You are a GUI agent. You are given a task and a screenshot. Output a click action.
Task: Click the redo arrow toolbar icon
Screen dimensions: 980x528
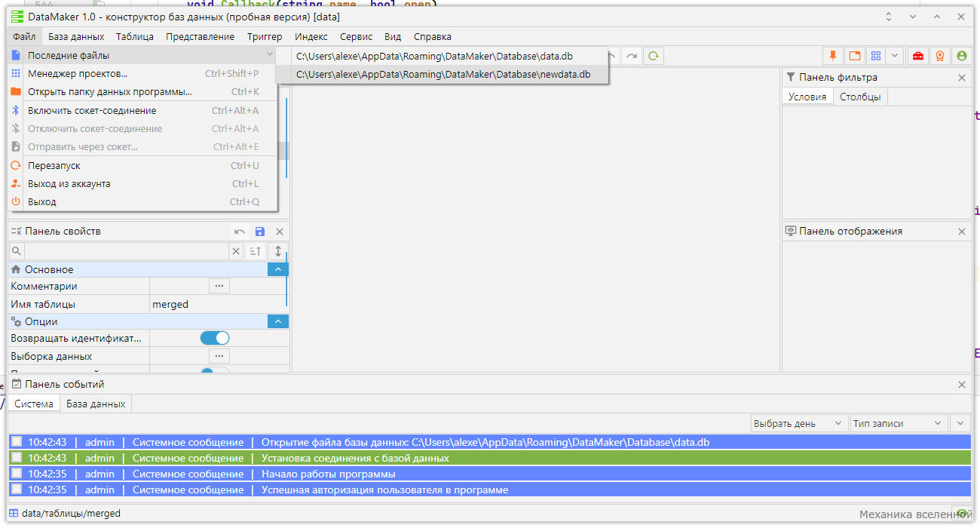[x=632, y=56]
